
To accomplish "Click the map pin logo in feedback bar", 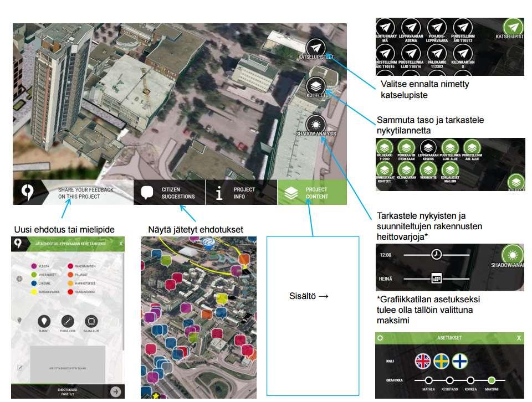I will click(x=27, y=192).
